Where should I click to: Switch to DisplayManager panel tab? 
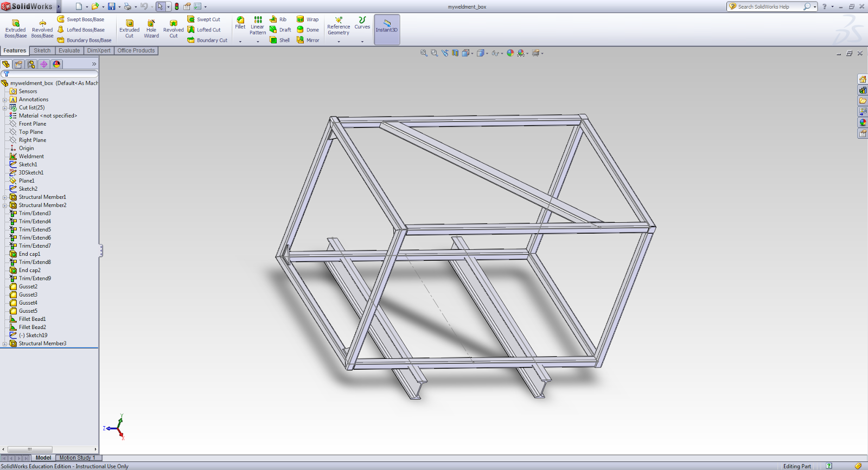[56, 64]
